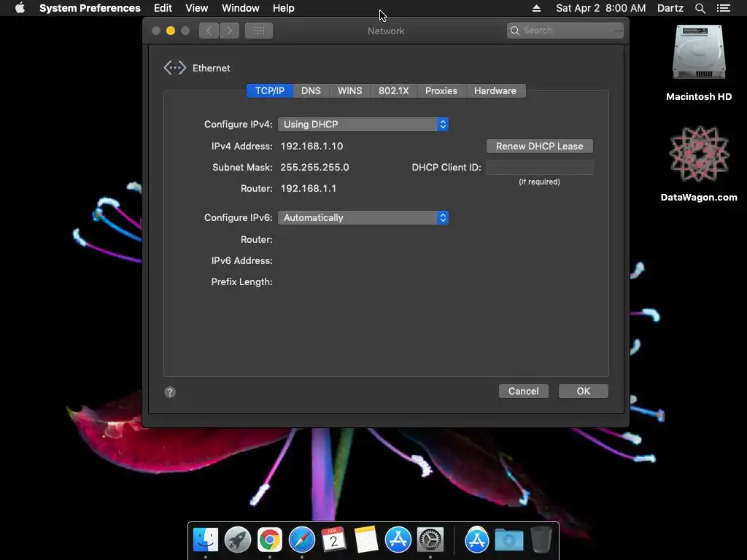Select the TCP/IP tab

pyautogui.click(x=270, y=91)
